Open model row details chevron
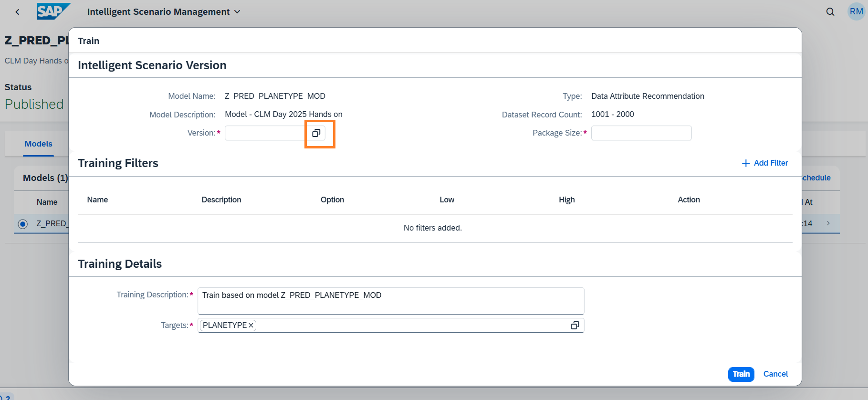The width and height of the screenshot is (868, 400). click(828, 223)
